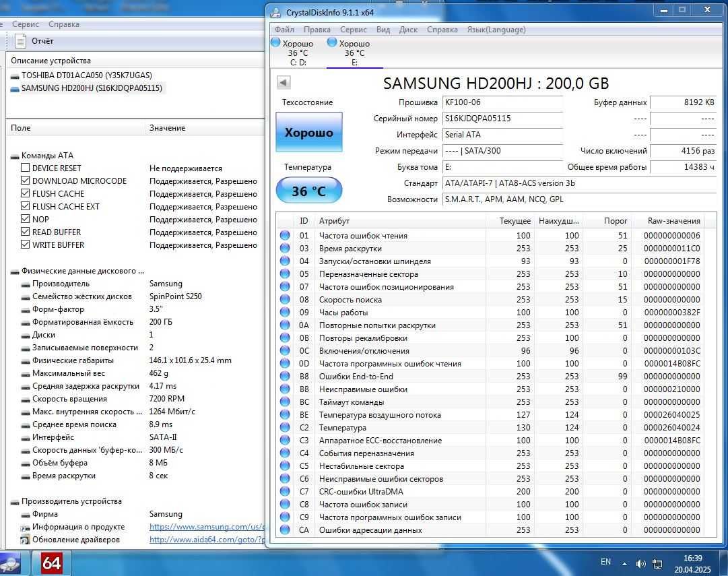Screen dimensions: 728x576
Task: Open the Язык(Language) menu
Action: [496, 30]
